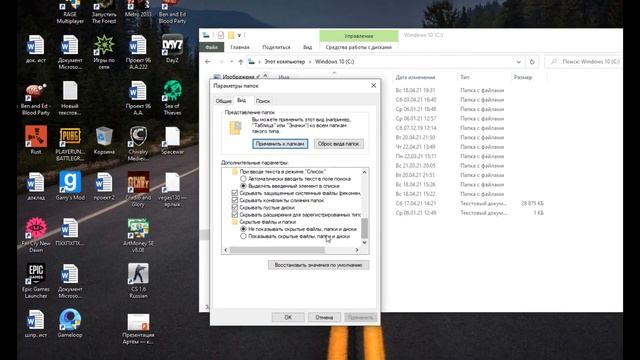This screenshot has height=360, width=640.
Task: Select the Игры по сети shortcut
Action: pyautogui.click(x=104, y=52)
